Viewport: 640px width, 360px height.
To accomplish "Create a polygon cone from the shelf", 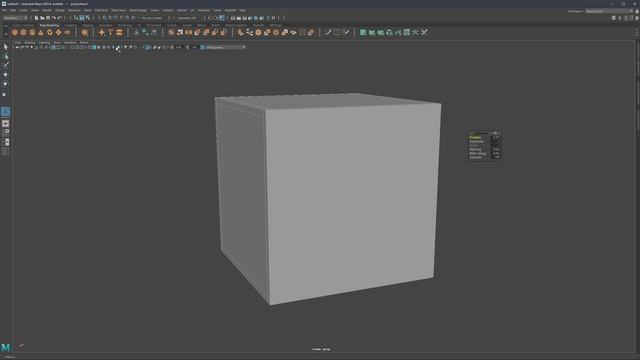I will point(41,32).
